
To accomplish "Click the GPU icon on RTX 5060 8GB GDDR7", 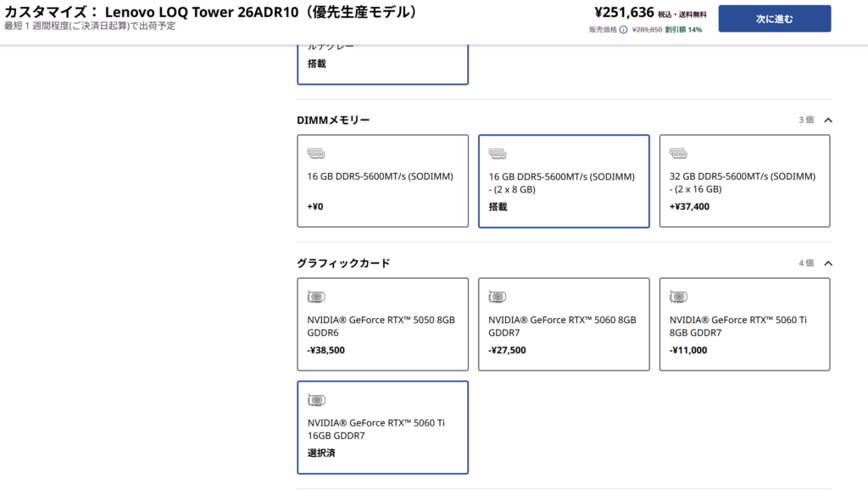I will click(x=498, y=297).
